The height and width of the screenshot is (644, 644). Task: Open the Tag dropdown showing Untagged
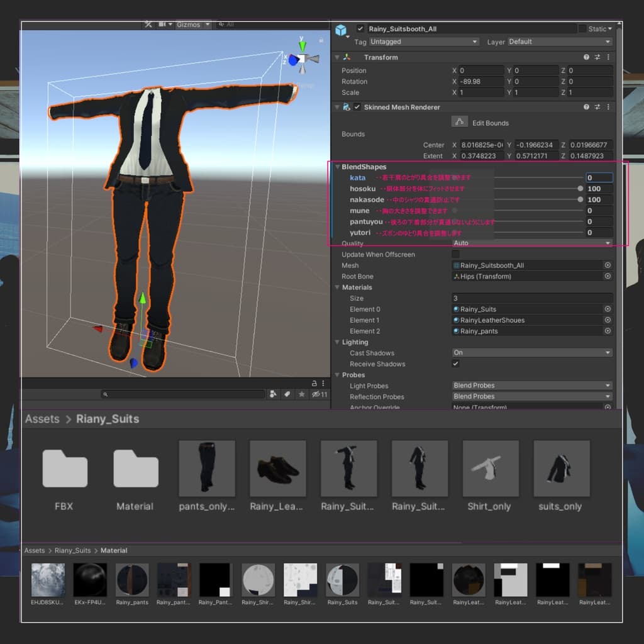tap(424, 42)
